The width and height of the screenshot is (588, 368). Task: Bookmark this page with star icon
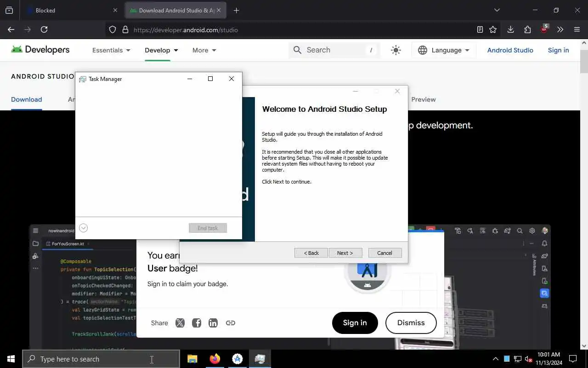[493, 29]
